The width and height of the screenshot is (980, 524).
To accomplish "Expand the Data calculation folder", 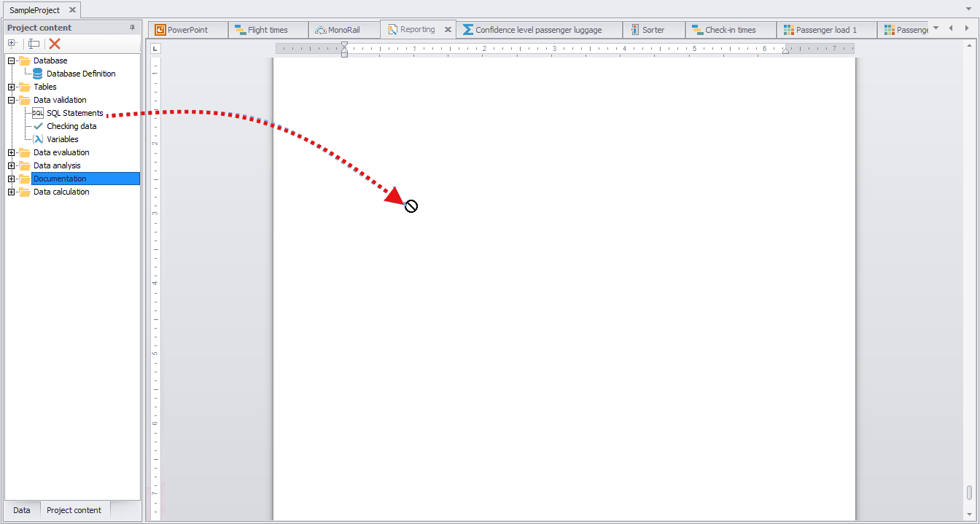I will tap(11, 192).
